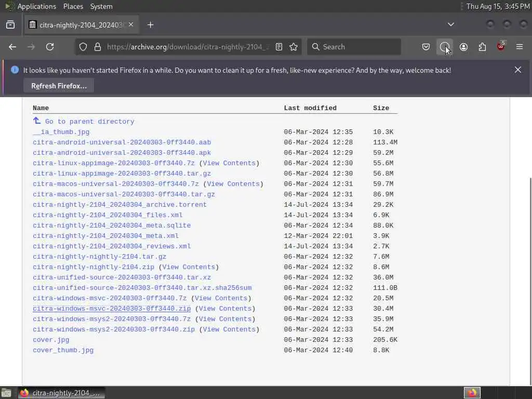View Contents of citra-windows-msvc .7z

point(221,298)
